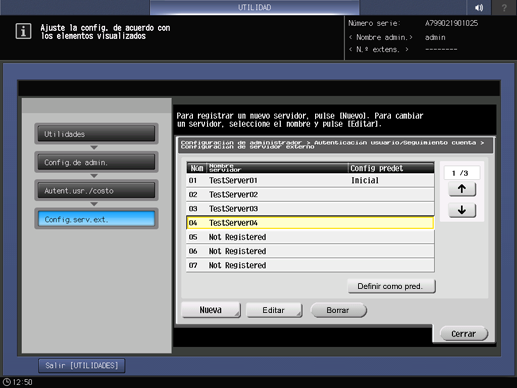Viewport: 517px width, 388px height.
Task: Select the highlighted TestServer04 row
Action: [310, 223]
